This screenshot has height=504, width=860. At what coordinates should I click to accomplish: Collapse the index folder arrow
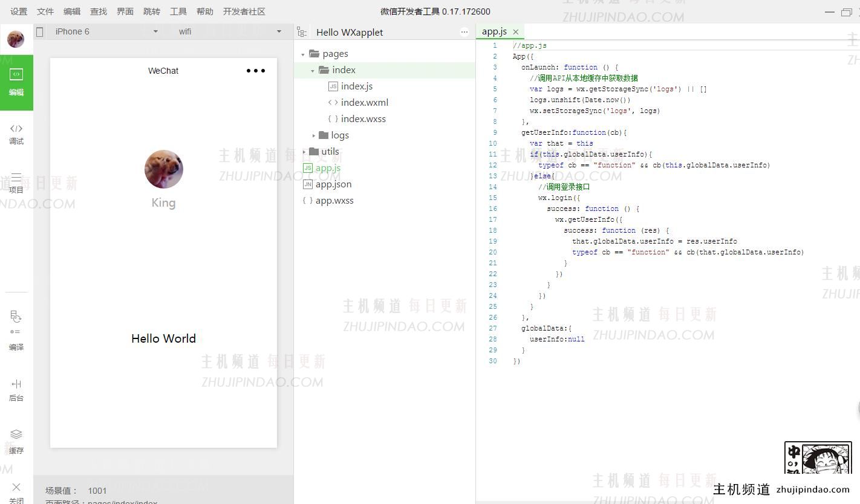tap(313, 71)
